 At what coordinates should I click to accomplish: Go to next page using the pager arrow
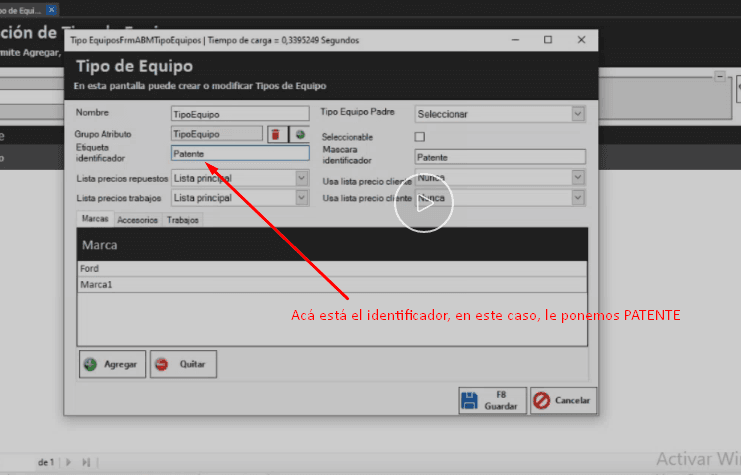click(x=69, y=462)
